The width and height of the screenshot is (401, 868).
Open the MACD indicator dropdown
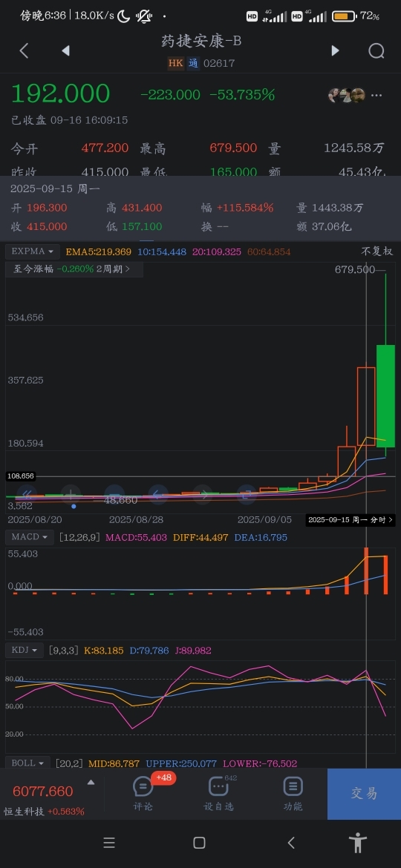tap(30, 537)
